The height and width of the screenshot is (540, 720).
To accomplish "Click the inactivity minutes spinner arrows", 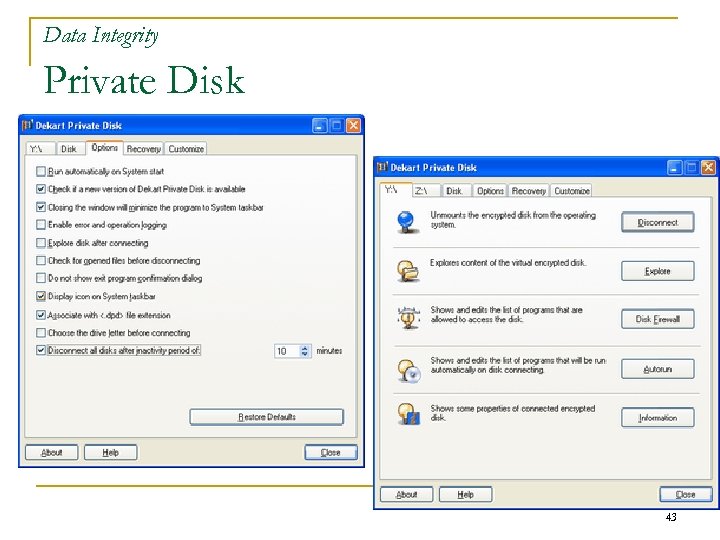I will point(305,351).
